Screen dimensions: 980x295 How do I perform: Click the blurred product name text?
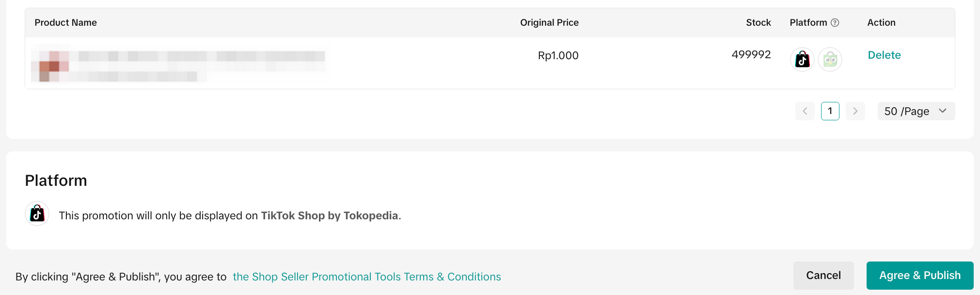[201, 57]
